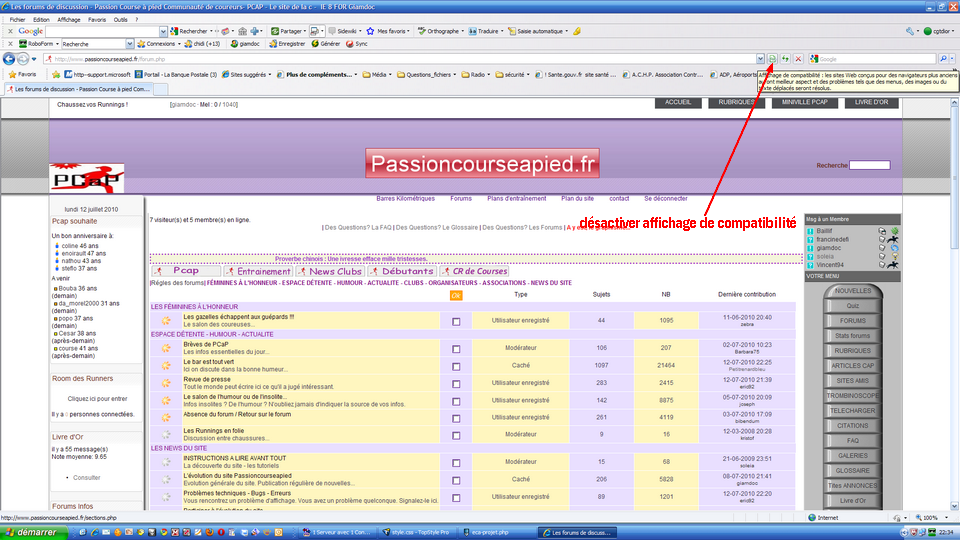Check box for INSTRUCTIONS A LIRE AVANT TOUT
Viewport: 960px width, 540px height.
click(456, 463)
